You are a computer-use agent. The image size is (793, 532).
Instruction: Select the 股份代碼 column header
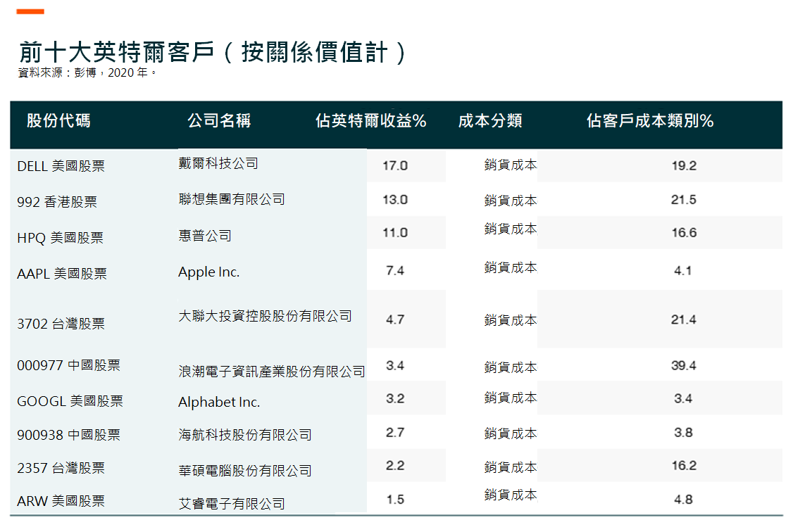(58, 121)
